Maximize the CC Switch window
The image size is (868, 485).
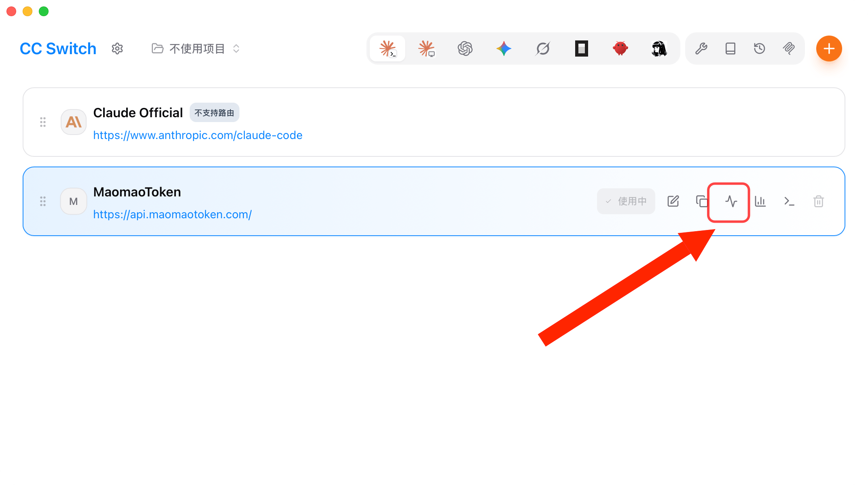[x=44, y=11]
